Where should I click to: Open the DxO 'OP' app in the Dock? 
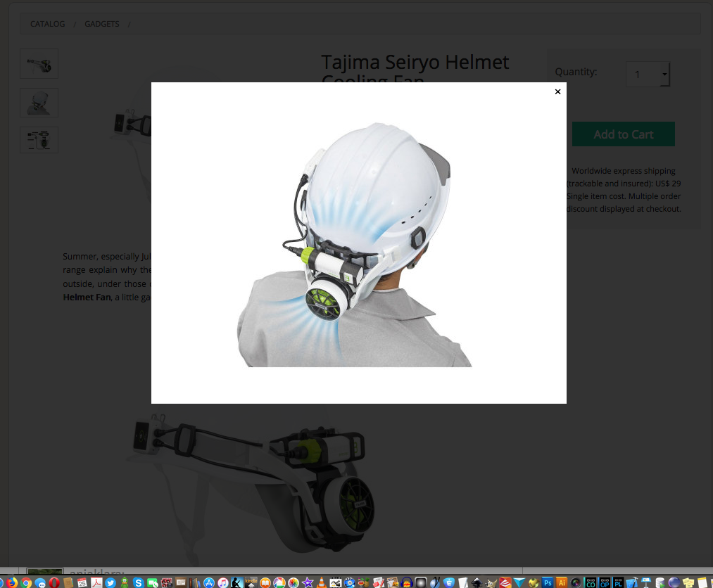tap(605, 582)
